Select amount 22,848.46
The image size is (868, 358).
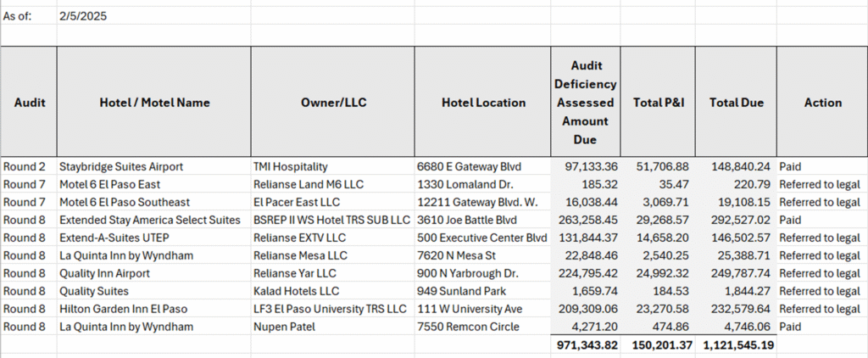[586, 255]
